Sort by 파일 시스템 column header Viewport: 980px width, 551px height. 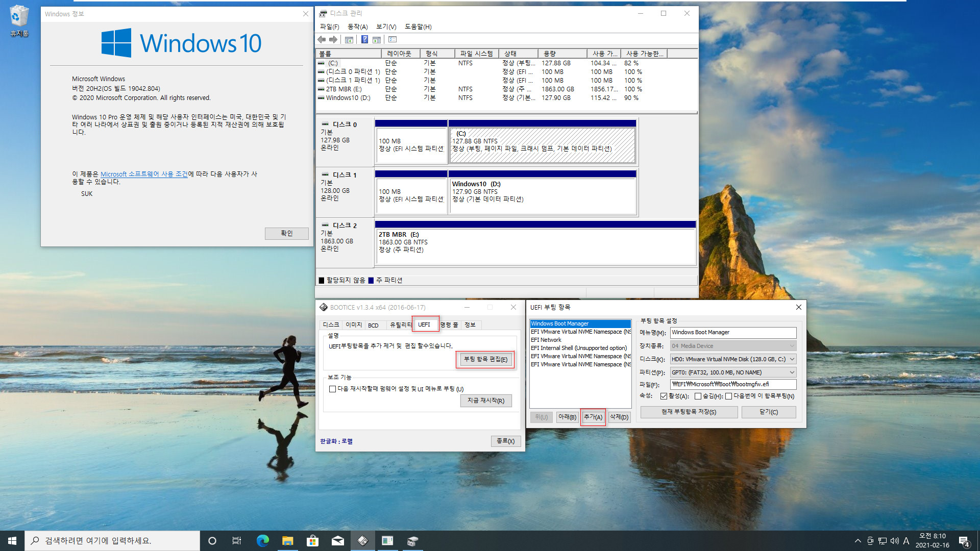[476, 54]
